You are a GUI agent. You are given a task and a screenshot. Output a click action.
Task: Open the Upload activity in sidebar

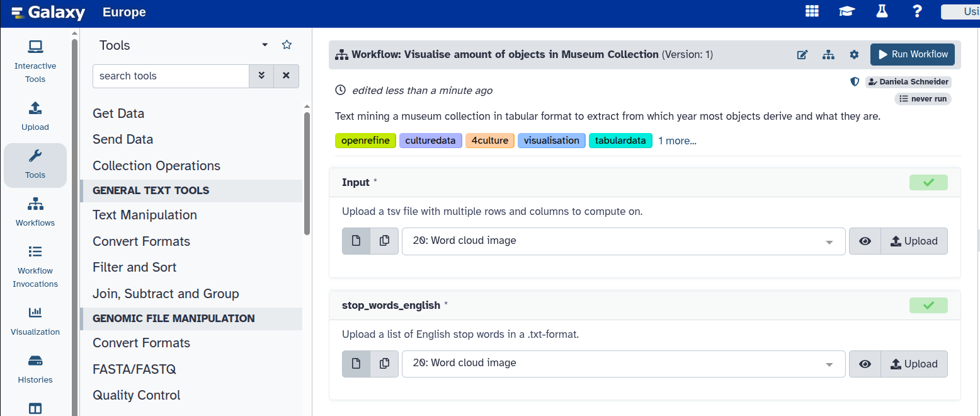(x=35, y=116)
